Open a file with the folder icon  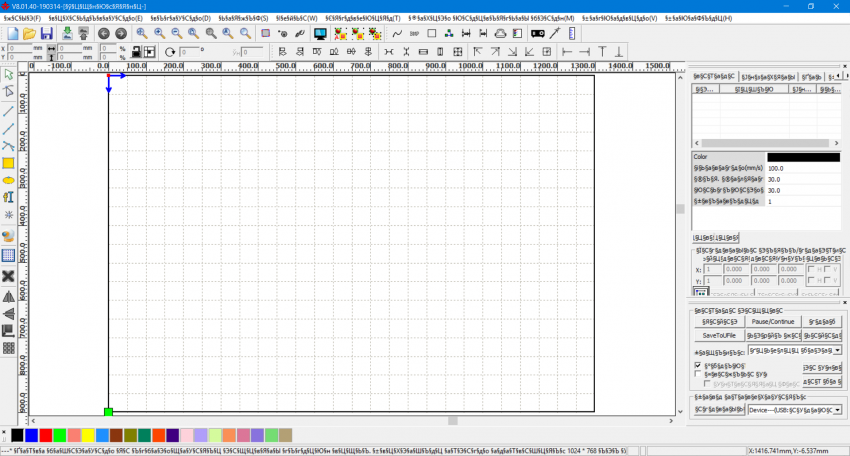tap(30, 33)
